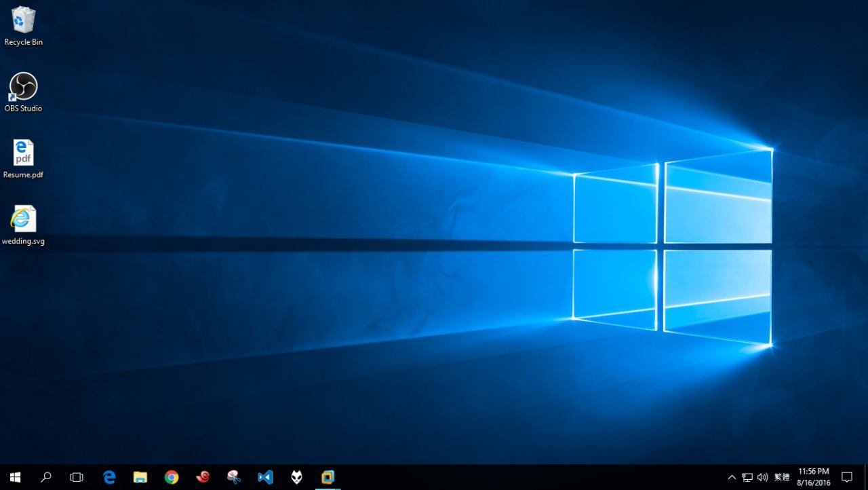Image resolution: width=868 pixels, height=490 pixels.
Task: Open Task View from the taskbar
Action: point(77,477)
